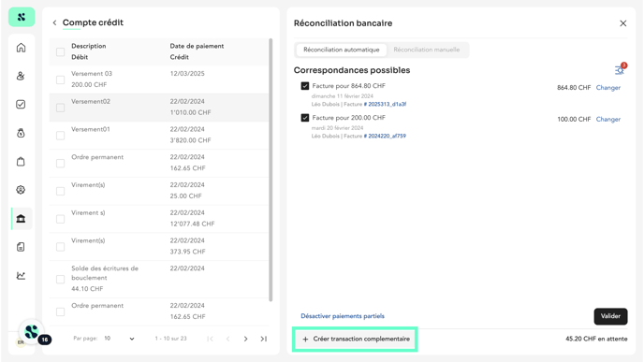644x362 pixels.
Task: Open the documents icon in sidebar
Action: pyautogui.click(x=21, y=247)
